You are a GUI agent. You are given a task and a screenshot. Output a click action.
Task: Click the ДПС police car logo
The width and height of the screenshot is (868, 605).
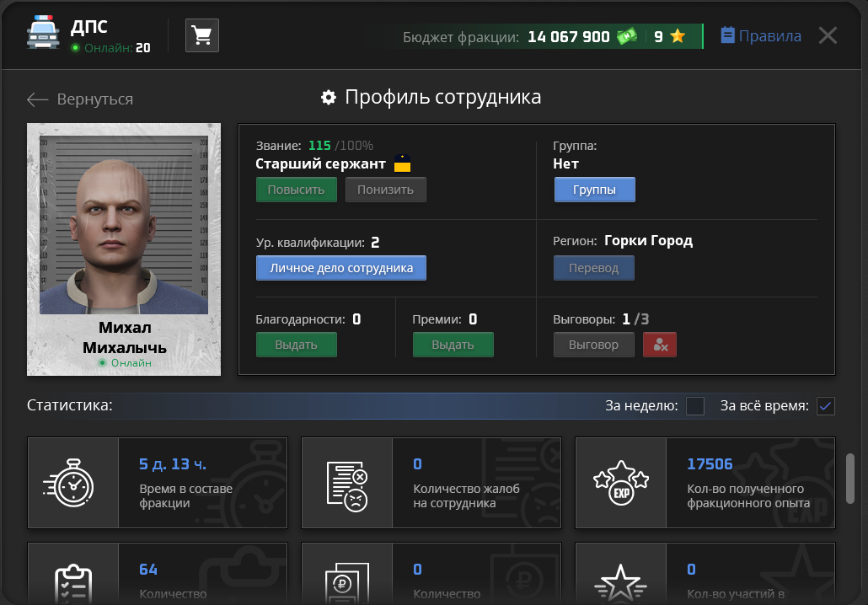42,32
